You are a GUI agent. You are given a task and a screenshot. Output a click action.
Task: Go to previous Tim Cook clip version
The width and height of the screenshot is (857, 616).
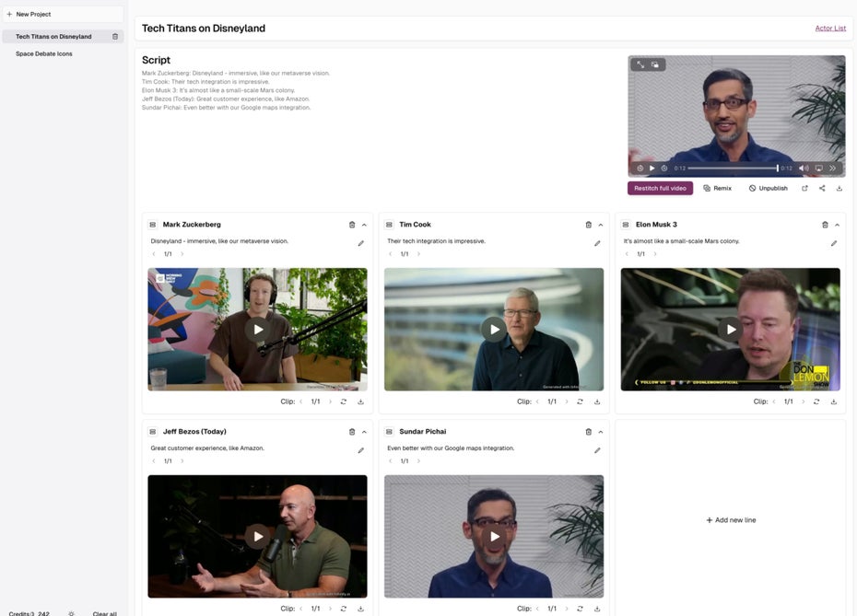pyautogui.click(x=537, y=401)
